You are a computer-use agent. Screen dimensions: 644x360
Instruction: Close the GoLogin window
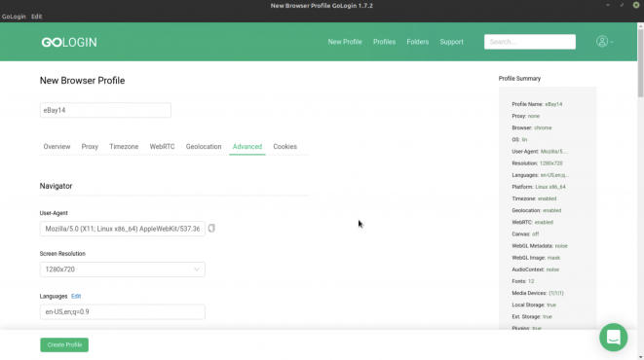636,5
